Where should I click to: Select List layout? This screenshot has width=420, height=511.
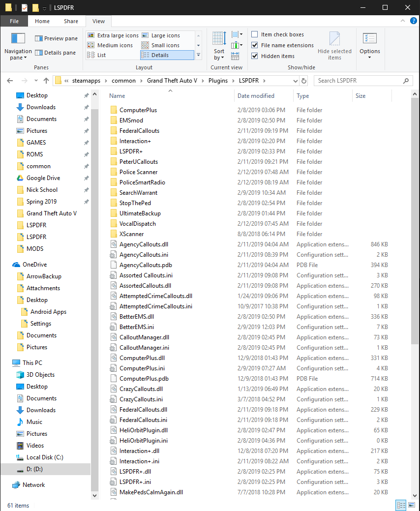[x=96, y=55]
